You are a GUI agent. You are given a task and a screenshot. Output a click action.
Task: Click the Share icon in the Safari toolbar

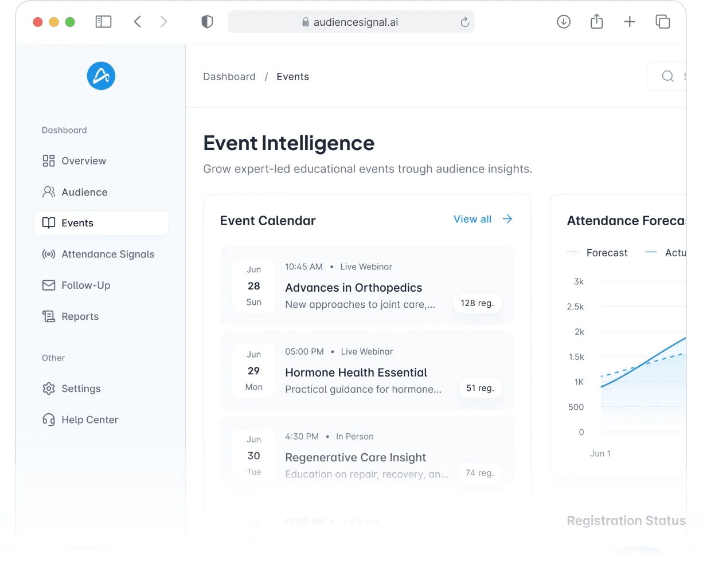pyautogui.click(x=596, y=21)
